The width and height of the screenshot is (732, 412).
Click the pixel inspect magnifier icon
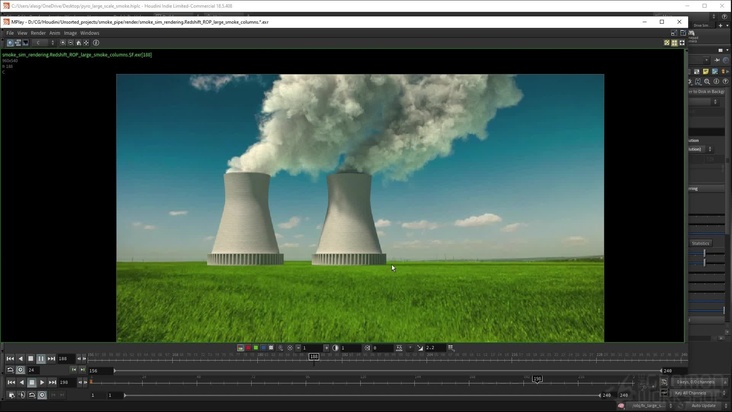coord(281,348)
